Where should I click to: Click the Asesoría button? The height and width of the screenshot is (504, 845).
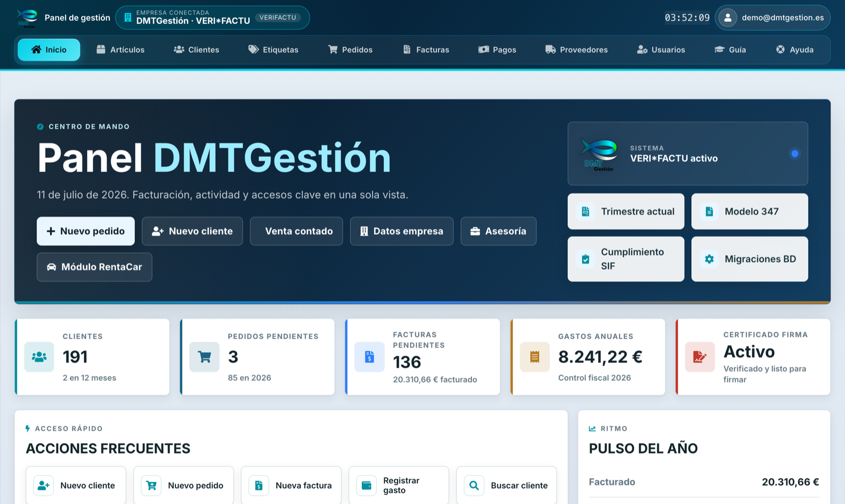[499, 231]
